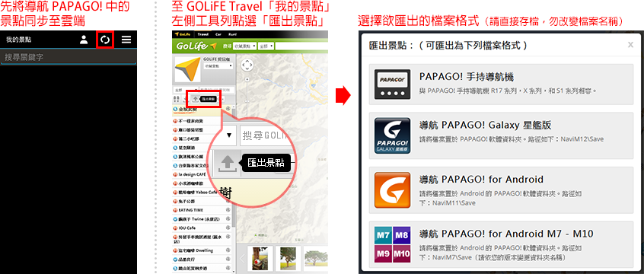The height and width of the screenshot is (274, 644).
Task: Select PAPAGO! 手持導航機 device icon
Action: point(392,84)
